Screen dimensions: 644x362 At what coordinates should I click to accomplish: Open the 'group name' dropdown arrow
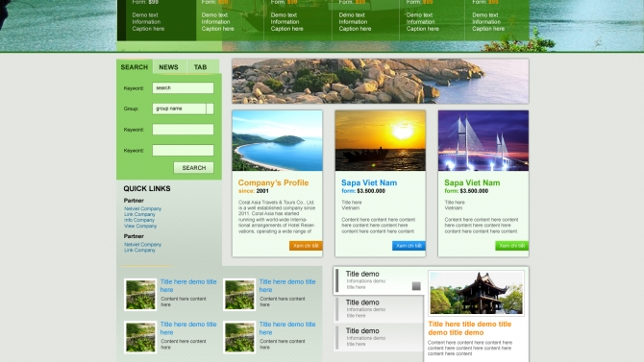[x=210, y=109]
